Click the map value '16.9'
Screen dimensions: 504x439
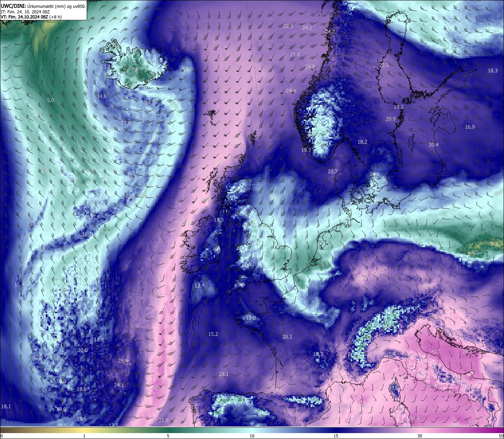tap(470, 127)
